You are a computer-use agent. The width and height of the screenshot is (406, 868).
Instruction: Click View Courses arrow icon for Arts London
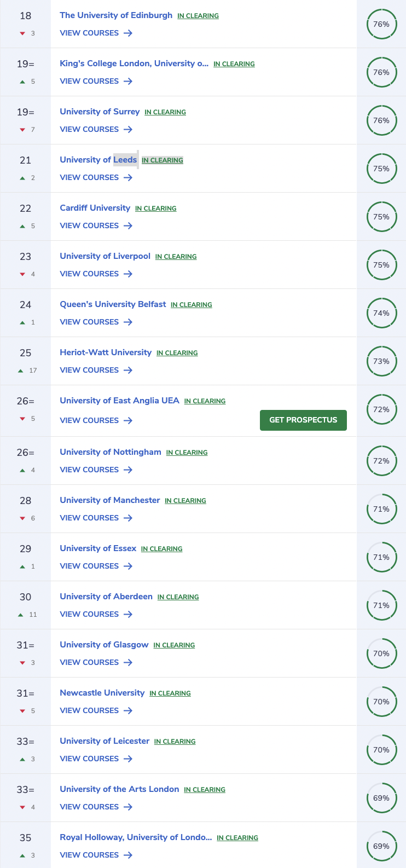click(128, 807)
